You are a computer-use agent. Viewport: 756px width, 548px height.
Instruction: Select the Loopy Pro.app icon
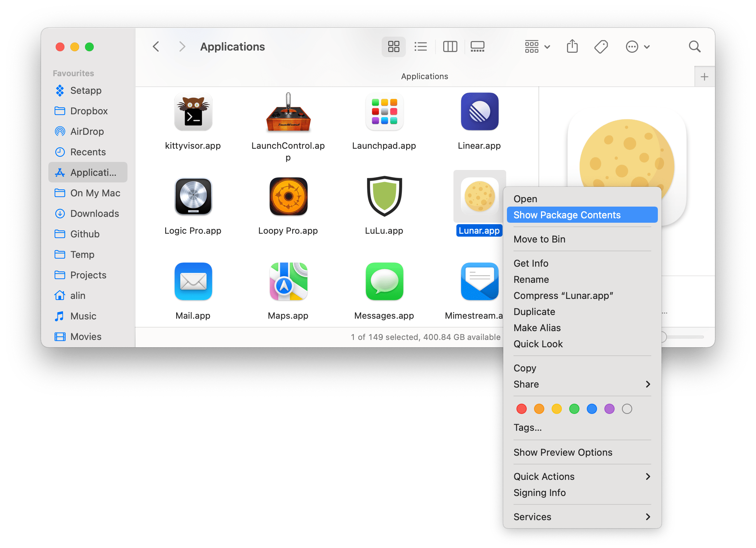(x=288, y=197)
